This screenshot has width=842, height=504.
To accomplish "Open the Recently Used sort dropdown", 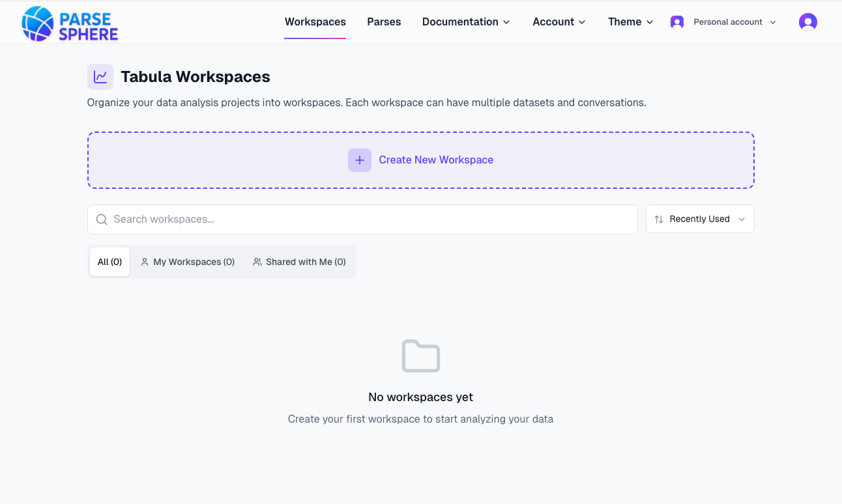I will coord(700,219).
